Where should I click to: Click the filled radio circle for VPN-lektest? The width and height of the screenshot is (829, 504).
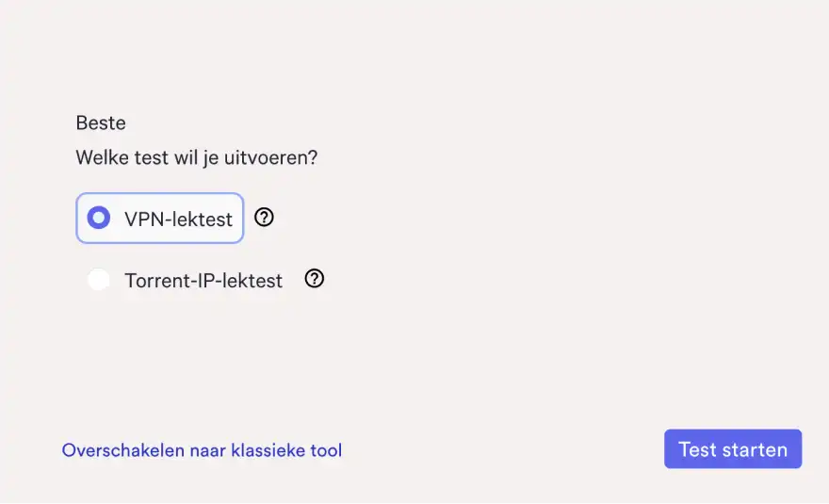click(x=99, y=219)
